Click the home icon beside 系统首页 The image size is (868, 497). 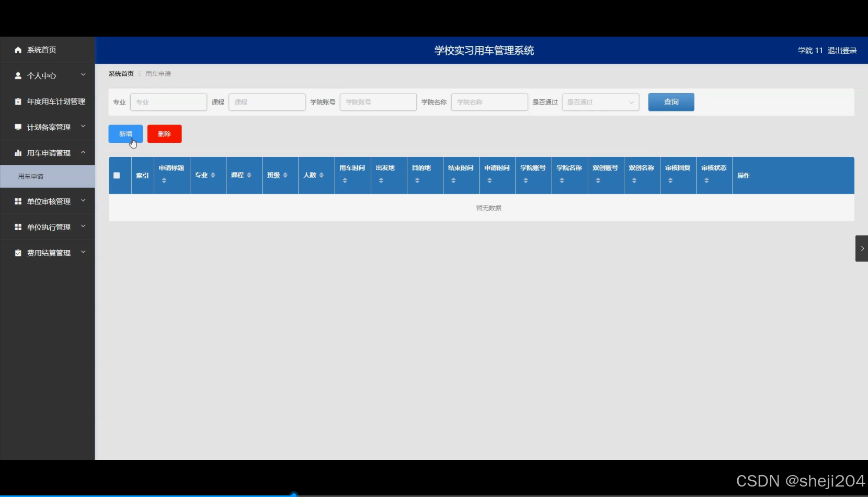(x=18, y=50)
